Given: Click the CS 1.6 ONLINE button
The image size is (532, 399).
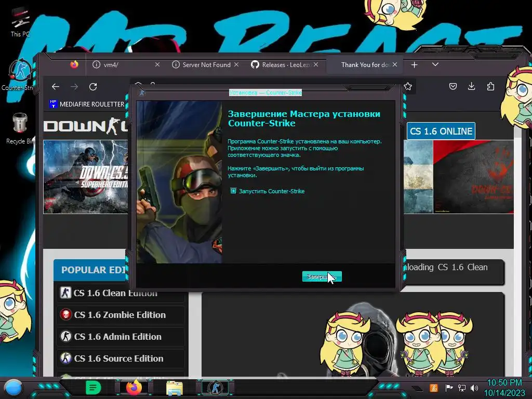Looking at the screenshot, I should click(441, 131).
